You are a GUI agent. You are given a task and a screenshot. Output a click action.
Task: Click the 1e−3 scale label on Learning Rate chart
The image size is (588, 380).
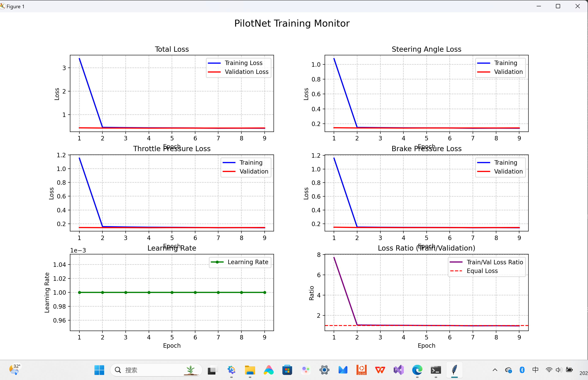(78, 250)
